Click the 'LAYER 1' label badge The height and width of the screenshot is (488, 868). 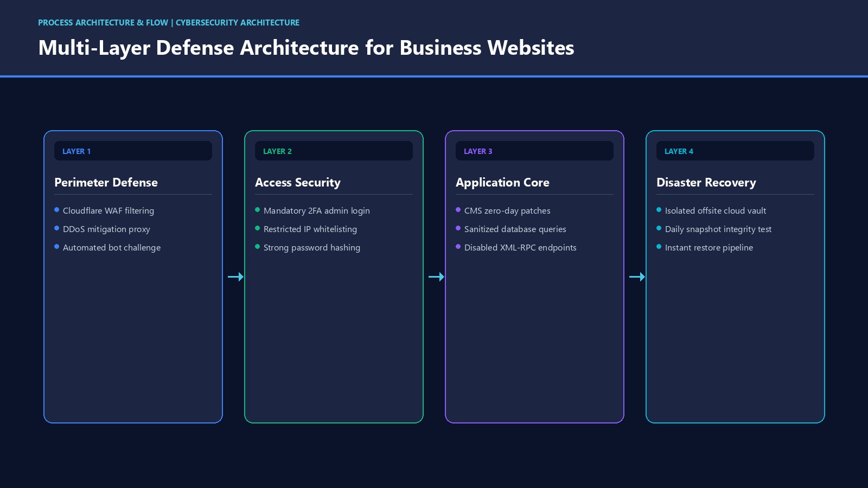(133, 151)
